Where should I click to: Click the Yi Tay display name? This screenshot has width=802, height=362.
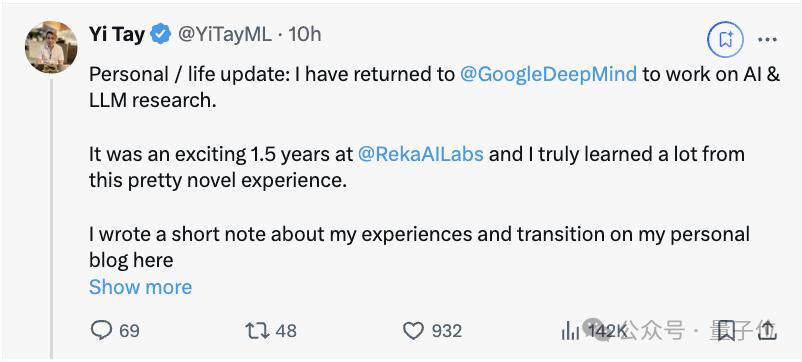[x=117, y=35]
